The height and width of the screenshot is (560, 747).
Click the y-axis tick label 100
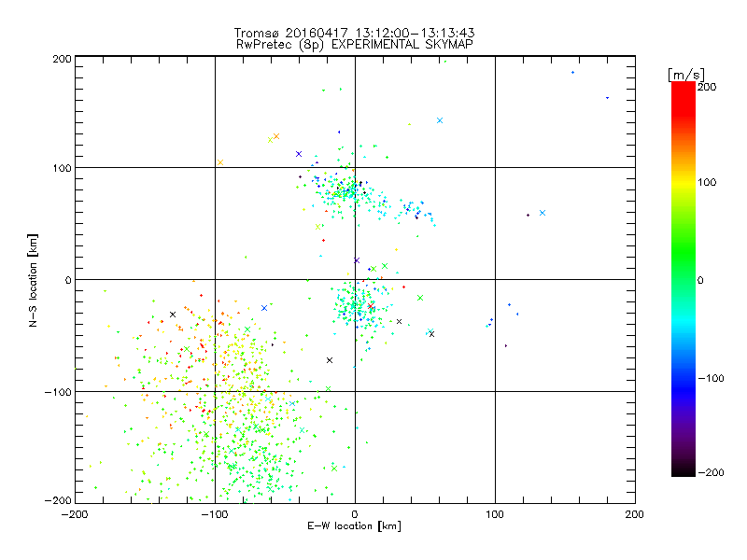click(63, 168)
